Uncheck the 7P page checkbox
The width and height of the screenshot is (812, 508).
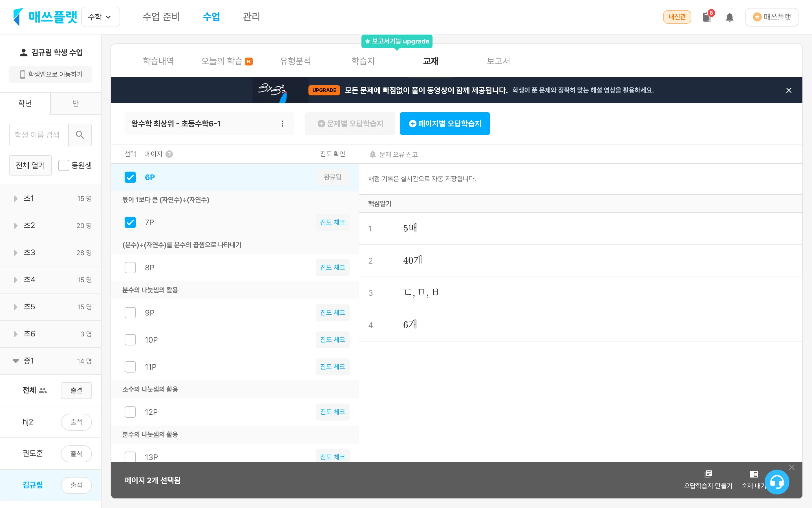pos(130,222)
